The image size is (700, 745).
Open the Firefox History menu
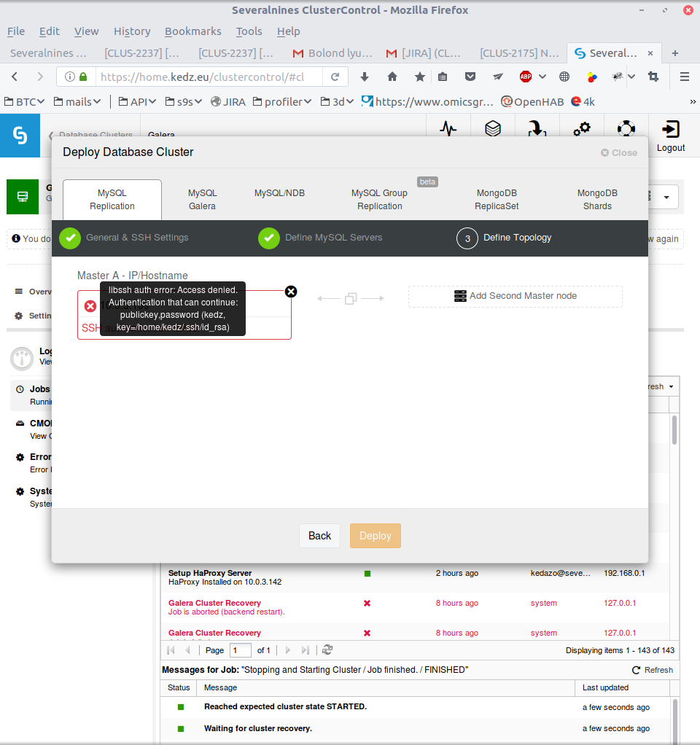pos(132,31)
